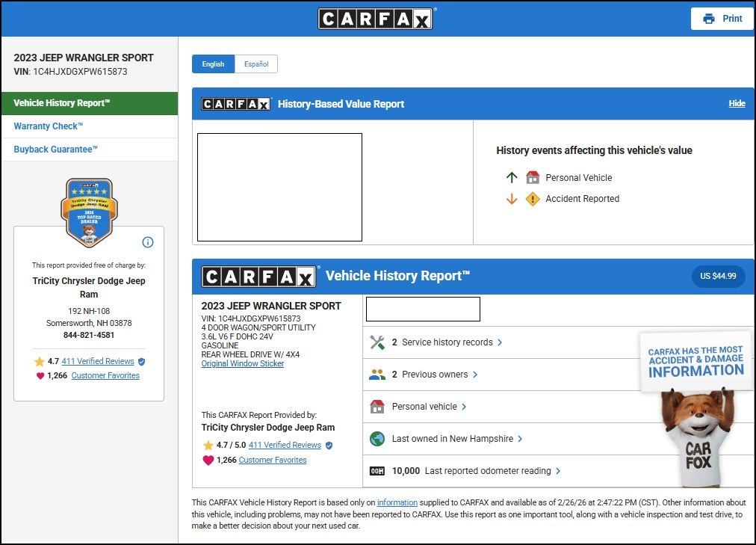Expand the 2 Service history records row

click(447, 342)
